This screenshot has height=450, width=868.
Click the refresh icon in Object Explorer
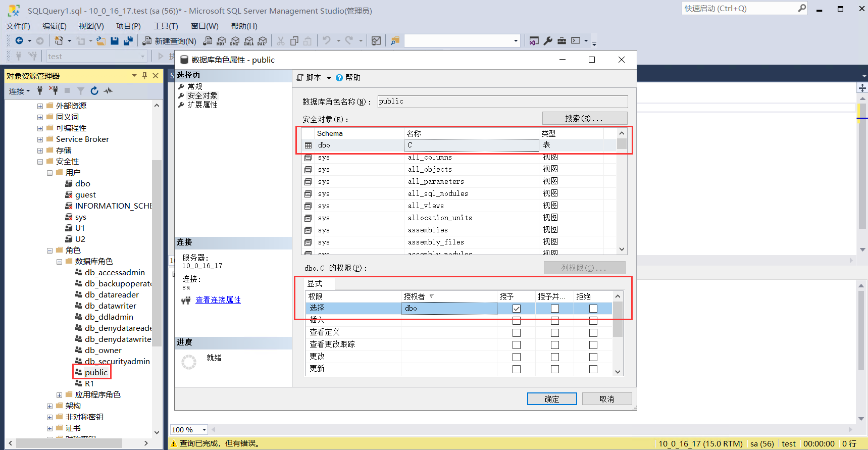click(x=94, y=91)
